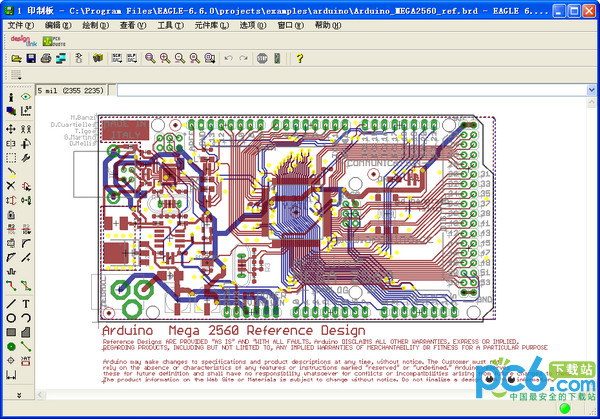Viewport: 600px width, 419px height.
Task: Select the Show (eye) tool
Action: pos(26,97)
